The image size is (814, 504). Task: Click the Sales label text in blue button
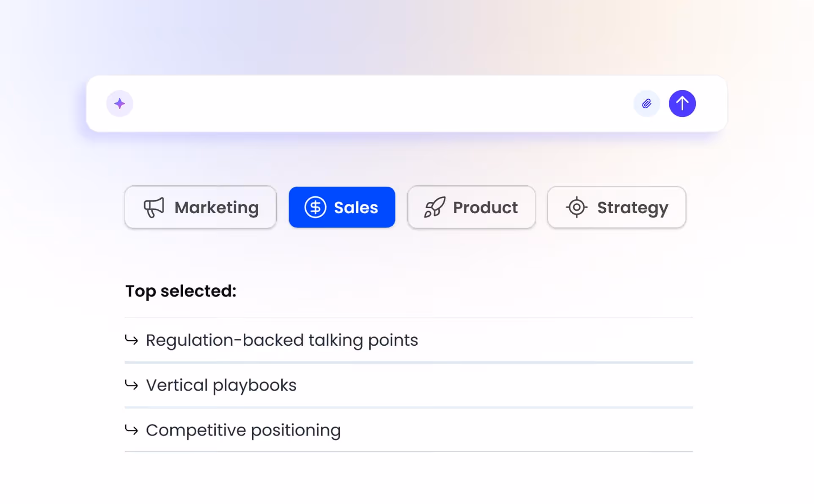pos(356,208)
